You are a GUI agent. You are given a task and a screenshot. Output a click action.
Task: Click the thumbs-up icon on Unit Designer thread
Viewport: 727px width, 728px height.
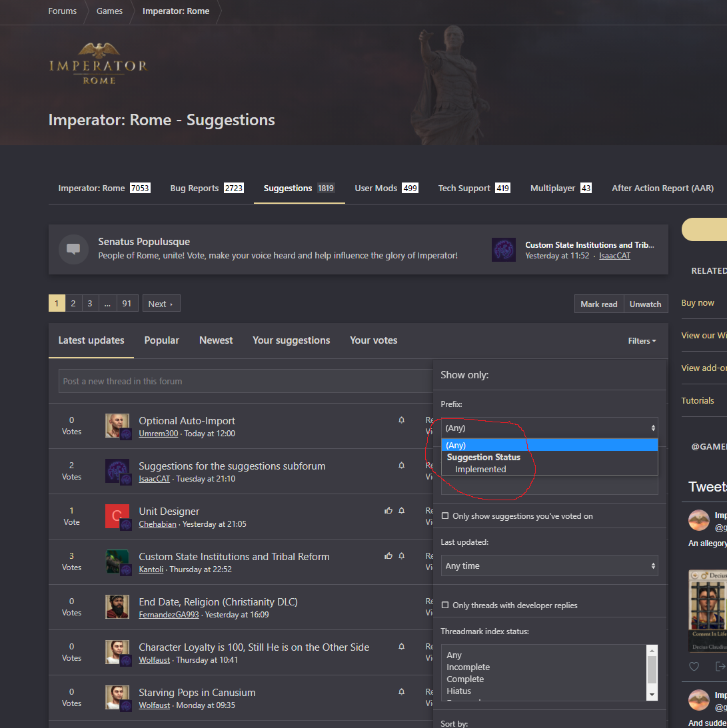(x=388, y=510)
